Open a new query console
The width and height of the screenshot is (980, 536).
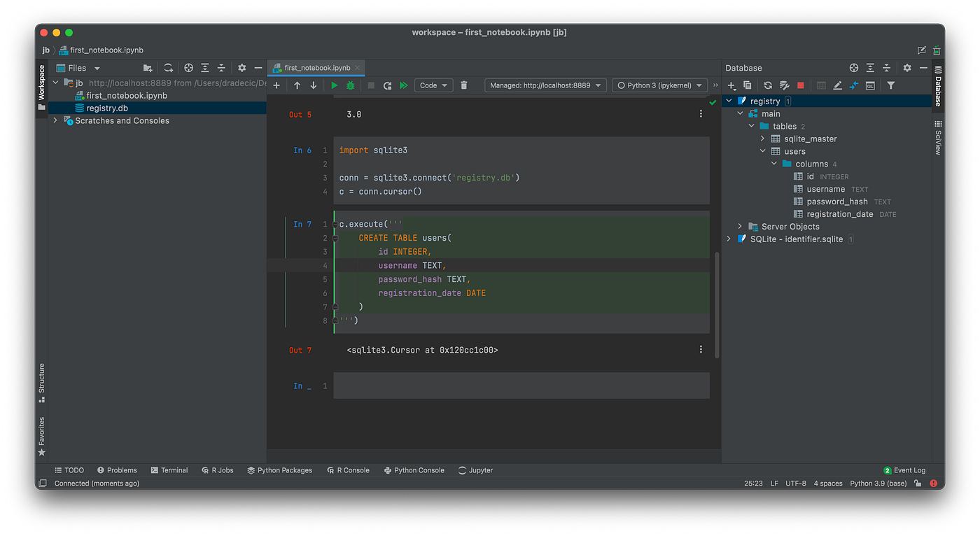point(870,85)
